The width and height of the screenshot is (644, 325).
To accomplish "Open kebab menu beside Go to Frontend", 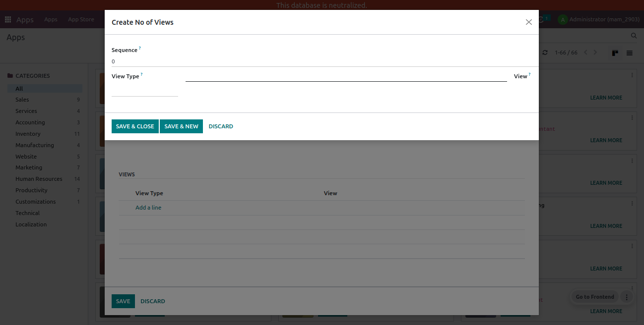I will click(x=627, y=297).
